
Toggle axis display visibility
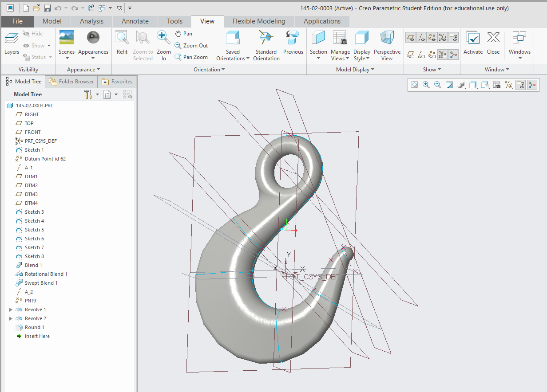click(x=421, y=37)
